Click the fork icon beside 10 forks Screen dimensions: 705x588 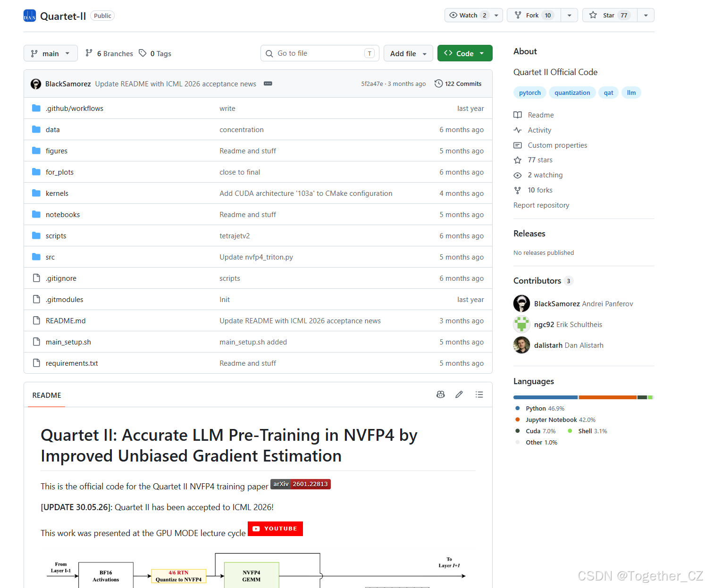518,190
